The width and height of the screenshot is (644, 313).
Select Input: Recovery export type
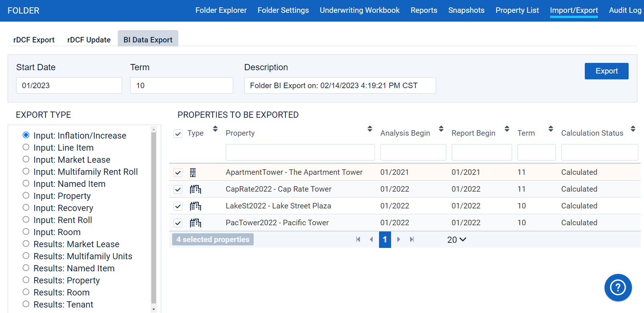pos(26,207)
